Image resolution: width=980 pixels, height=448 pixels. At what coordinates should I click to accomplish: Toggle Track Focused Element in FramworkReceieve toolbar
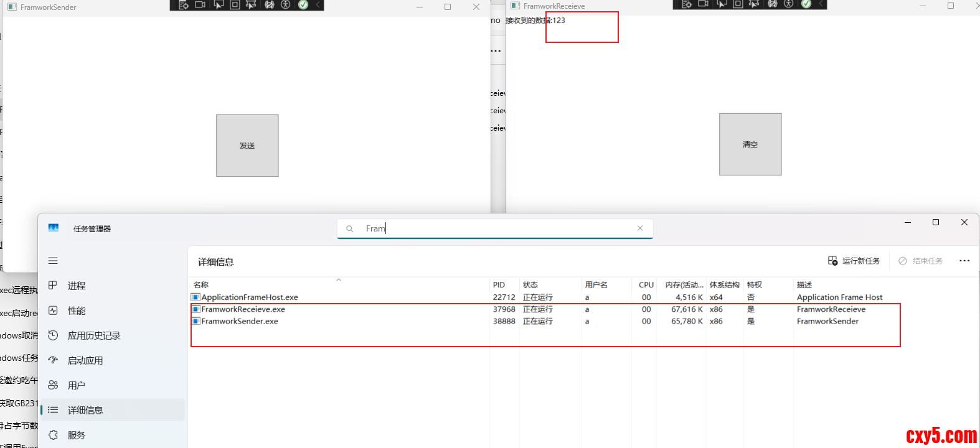754,4
